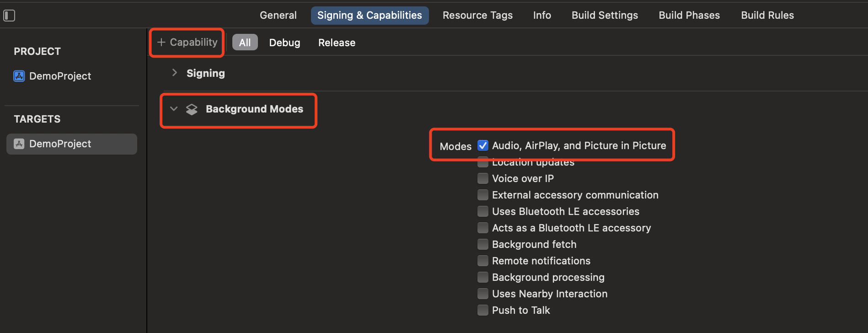
Task: Switch to the Build Settings tab
Action: pyautogui.click(x=605, y=16)
